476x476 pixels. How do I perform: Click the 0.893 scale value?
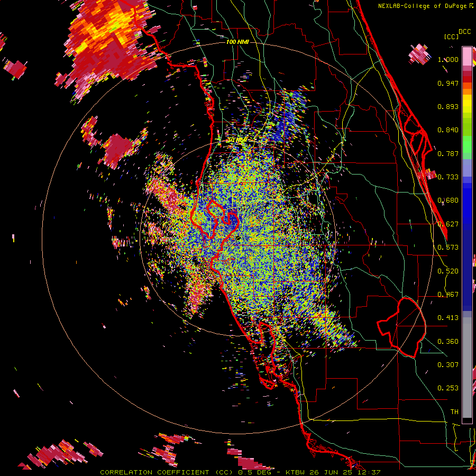(x=448, y=106)
